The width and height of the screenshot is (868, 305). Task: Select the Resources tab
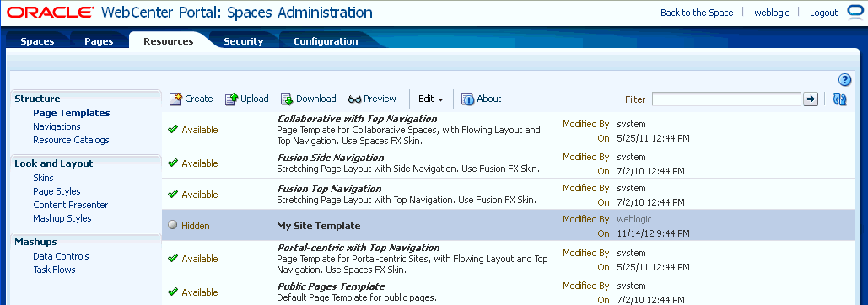[x=169, y=41]
